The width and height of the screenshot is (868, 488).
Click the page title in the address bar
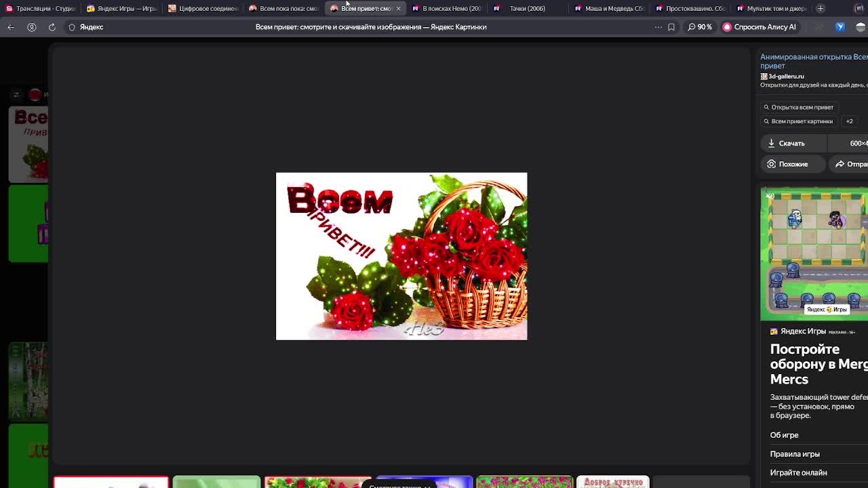(371, 27)
